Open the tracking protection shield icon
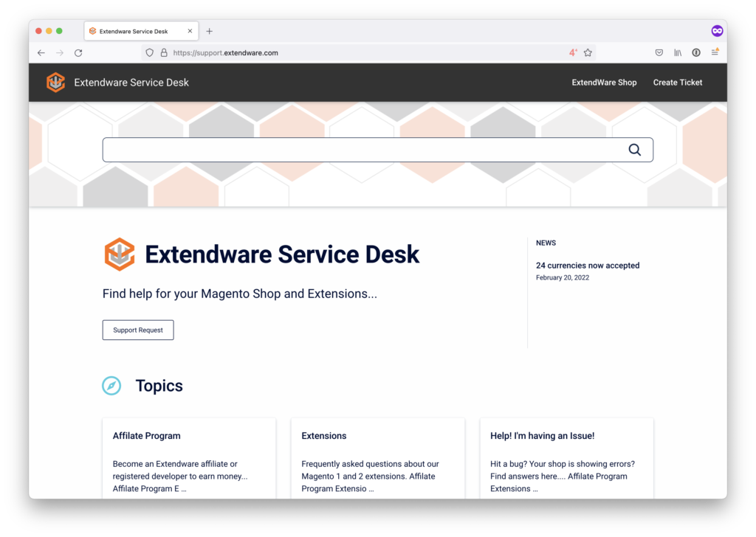The width and height of the screenshot is (756, 537). tap(149, 53)
